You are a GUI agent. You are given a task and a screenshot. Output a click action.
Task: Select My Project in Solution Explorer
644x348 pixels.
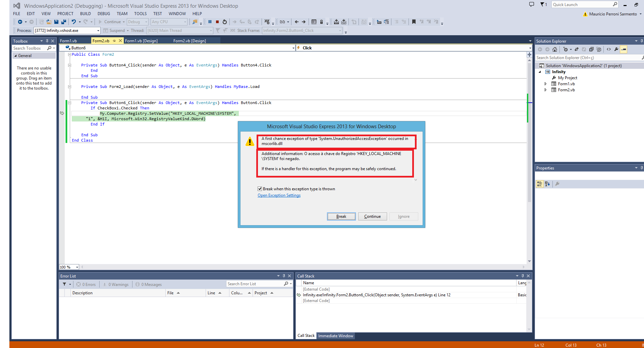click(x=568, y=78)
